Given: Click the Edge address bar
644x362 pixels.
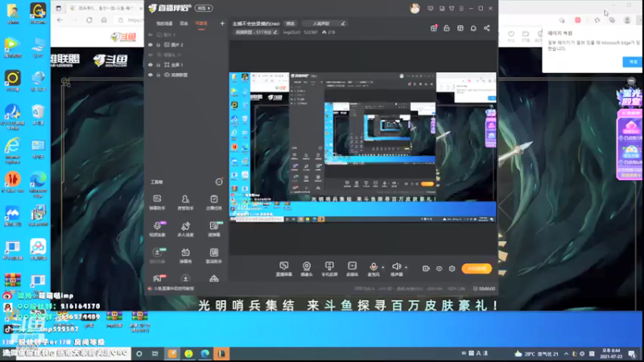Looking at the screenshot, I should pyautogui.click(x=130, y=19).
